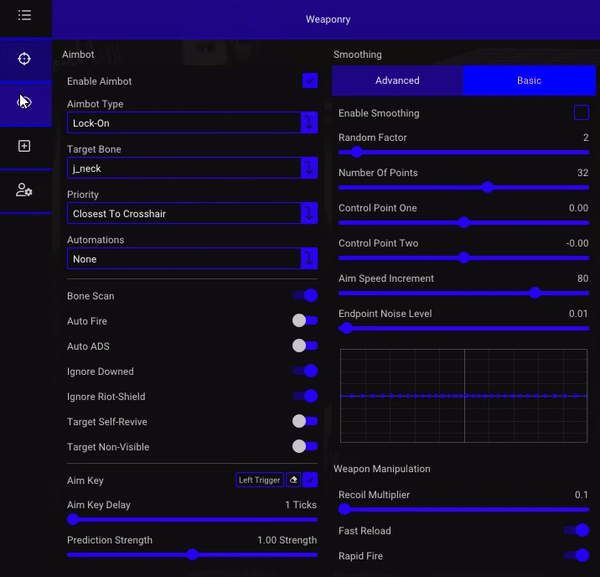This screenshot has height=577, width=600.
Task: Turn on the Auto Fire toggle
Action: pyautogui.click(x=305, y=321)
